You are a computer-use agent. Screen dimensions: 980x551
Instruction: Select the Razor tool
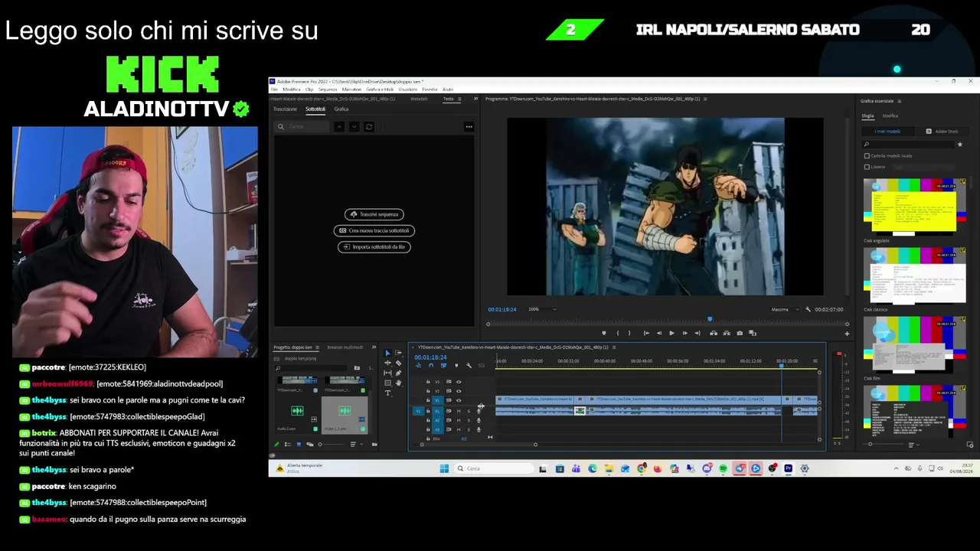pyautogui.click(x=398, y=363)
